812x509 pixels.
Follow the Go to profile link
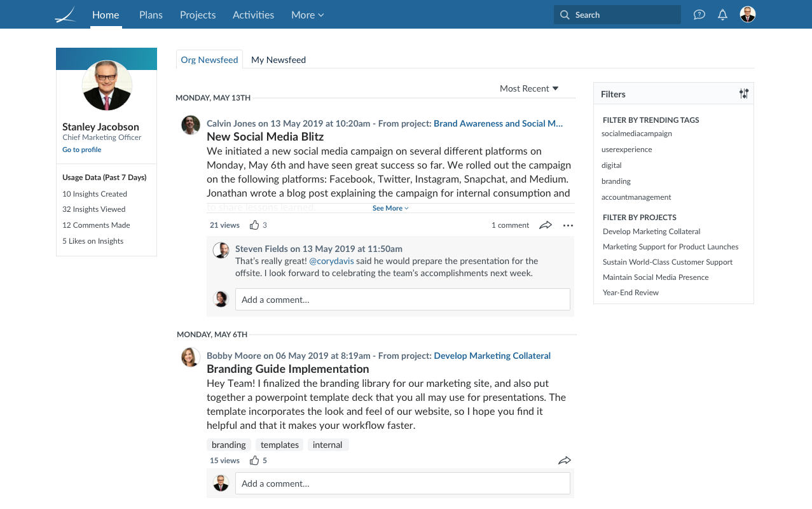[81, 150]
